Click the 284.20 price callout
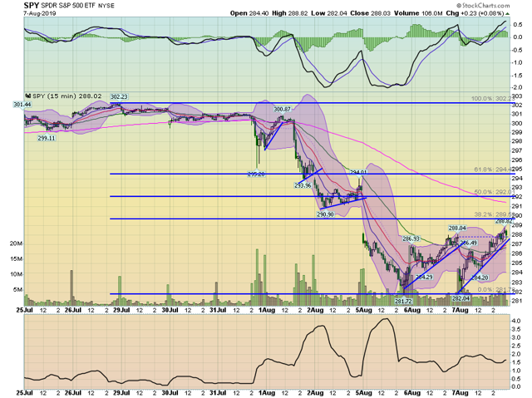Screen dimensions: 532x398 click(x=480, y=278)
